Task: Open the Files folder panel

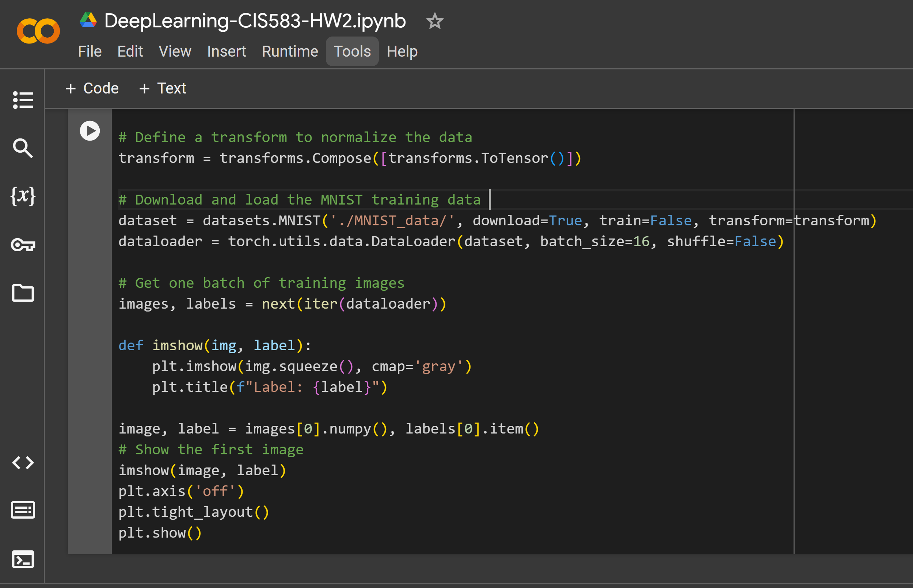Action: (23, 293)
